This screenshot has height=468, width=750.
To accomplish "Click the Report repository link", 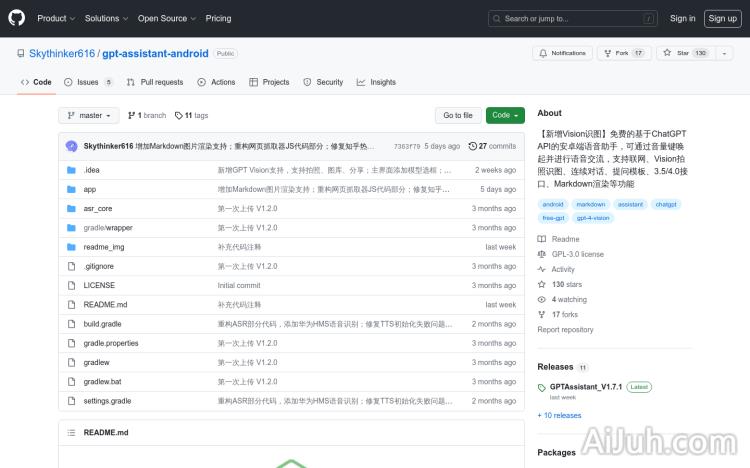I will coord(565,330).
